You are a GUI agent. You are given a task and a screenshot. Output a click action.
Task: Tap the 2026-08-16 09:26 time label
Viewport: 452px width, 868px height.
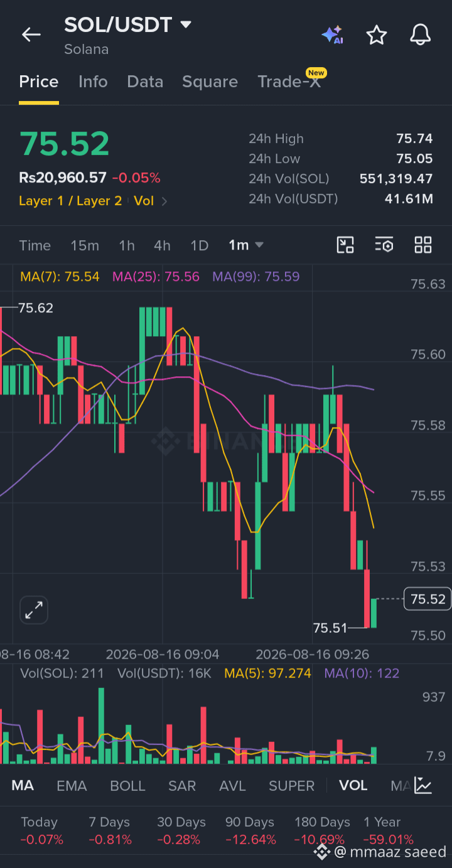click(x=313, y=655)
